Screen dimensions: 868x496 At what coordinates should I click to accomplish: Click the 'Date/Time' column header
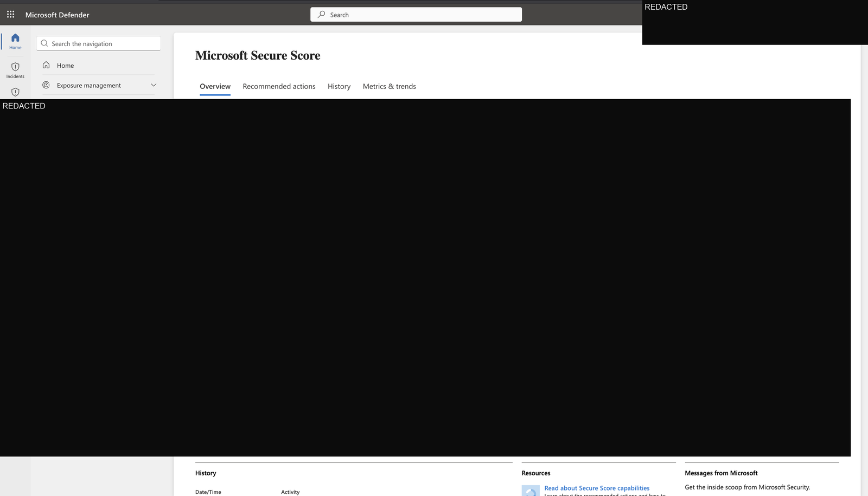click(208, 492)
